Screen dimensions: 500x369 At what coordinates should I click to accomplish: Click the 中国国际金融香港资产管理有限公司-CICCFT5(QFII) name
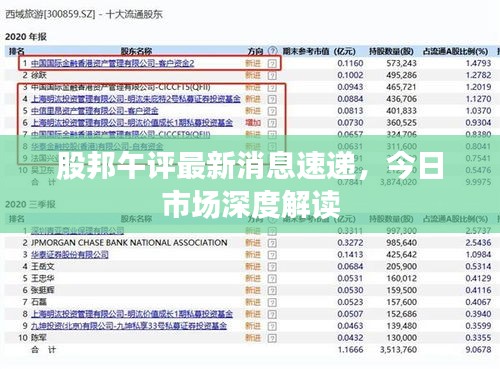[120, 87]
